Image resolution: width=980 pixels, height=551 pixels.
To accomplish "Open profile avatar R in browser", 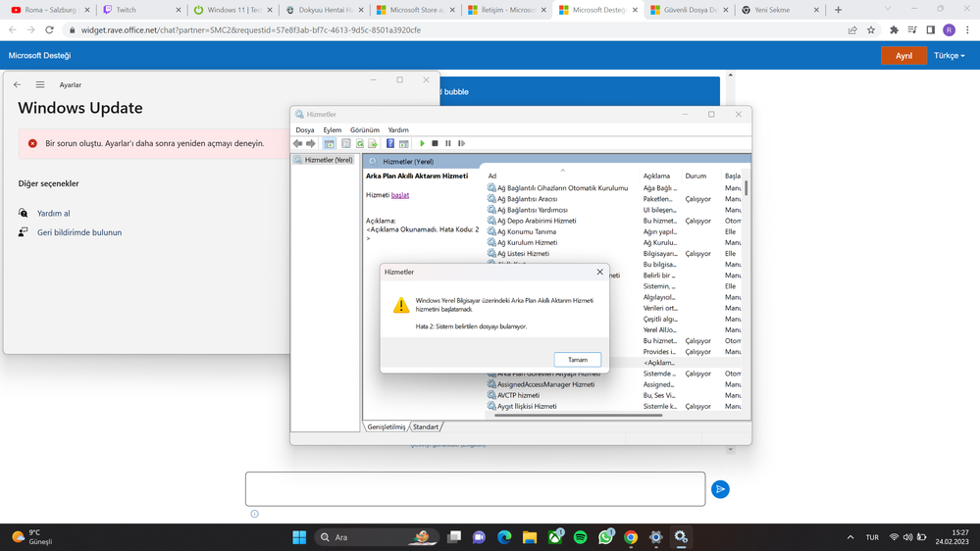I will (x=949, y=30).
